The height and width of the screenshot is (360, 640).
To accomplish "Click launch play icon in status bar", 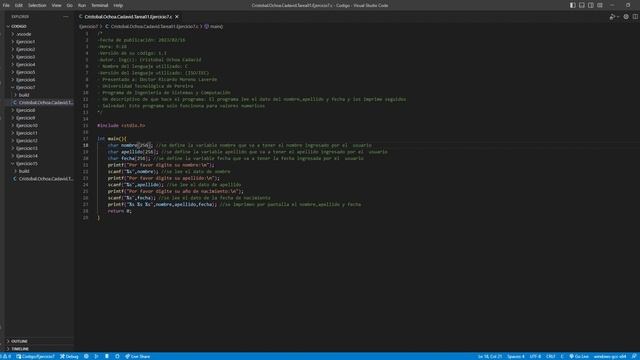I will (x=96, y=356).
